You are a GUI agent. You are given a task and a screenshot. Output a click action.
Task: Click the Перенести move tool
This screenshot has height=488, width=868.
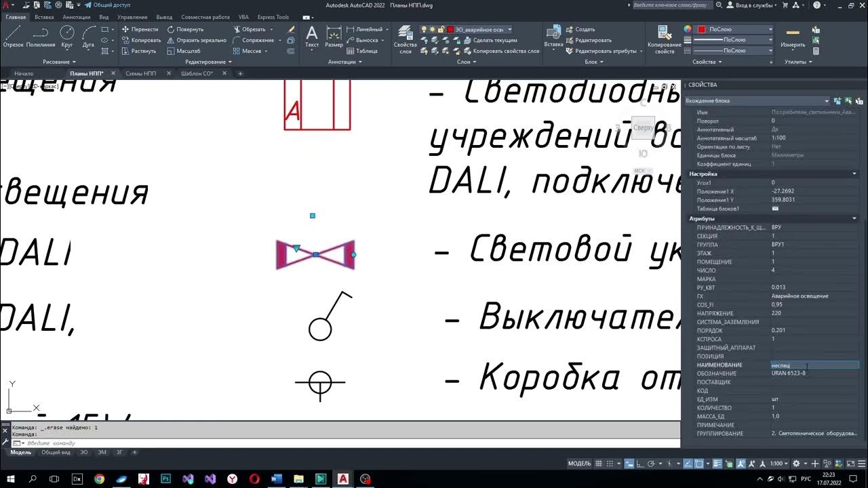(140, 29)
